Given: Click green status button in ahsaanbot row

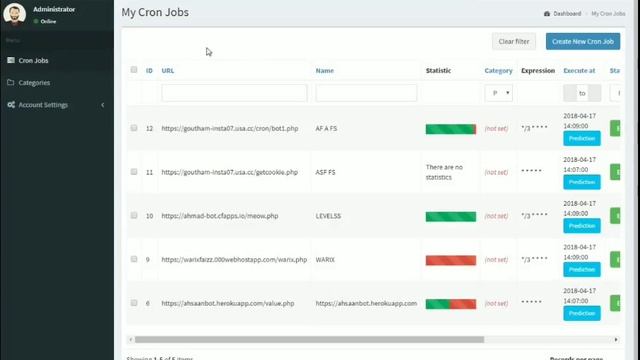Looking at the screenshot, I should [x=615, y=303].
